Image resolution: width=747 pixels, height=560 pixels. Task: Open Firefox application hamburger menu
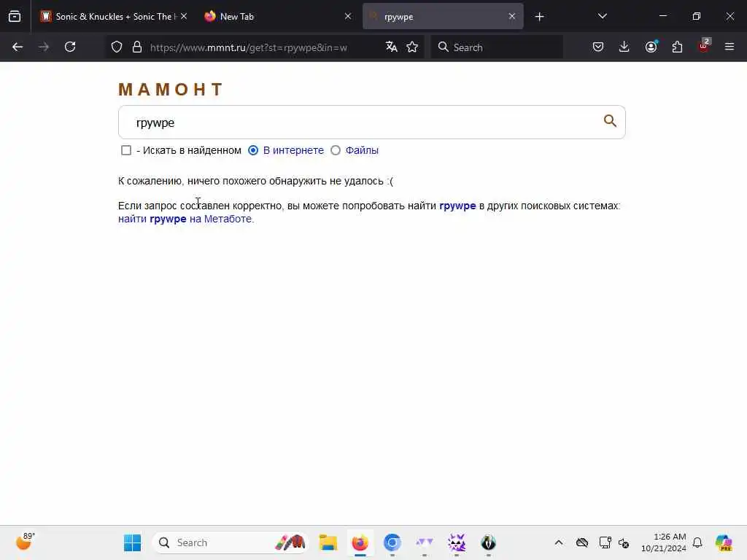click(x=729, y=47)
